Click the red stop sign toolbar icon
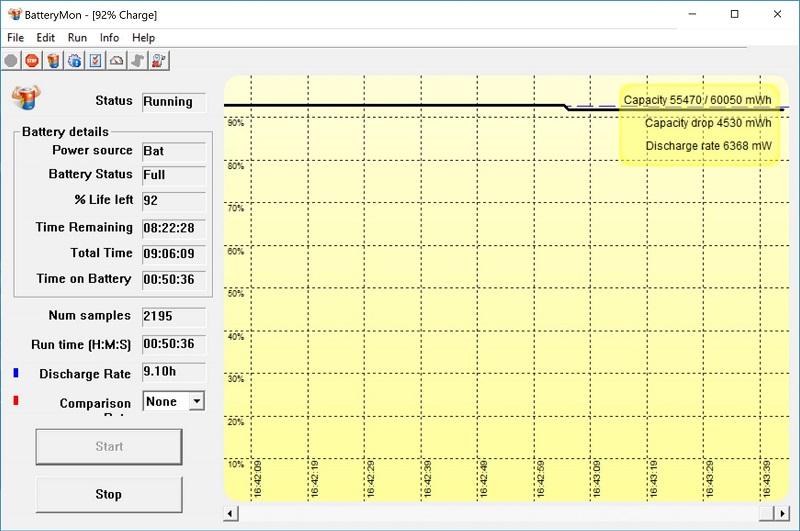The height and width of the screenshot is (531, 800). click(32, 61)
